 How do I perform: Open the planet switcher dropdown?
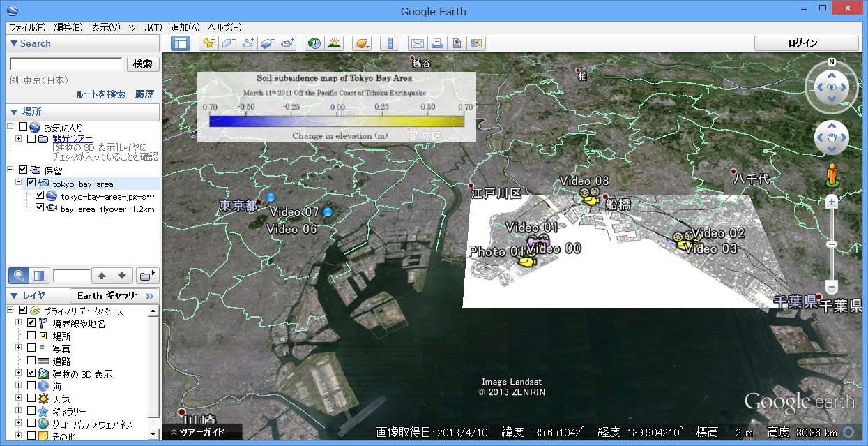click(362, 43)
